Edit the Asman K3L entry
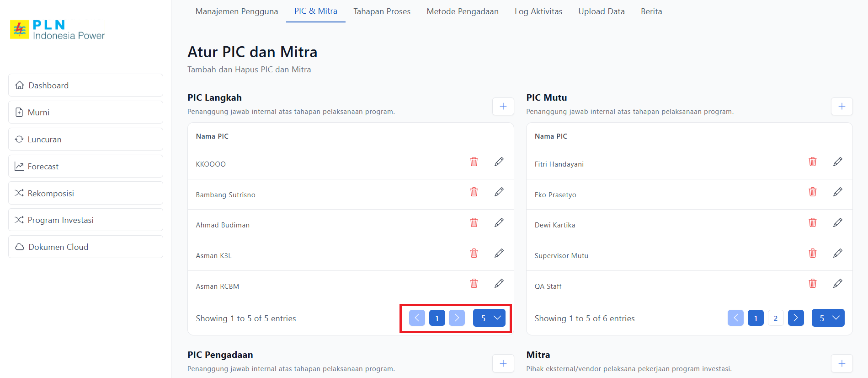The image size is (868, 378). click(x=499, y=253)
